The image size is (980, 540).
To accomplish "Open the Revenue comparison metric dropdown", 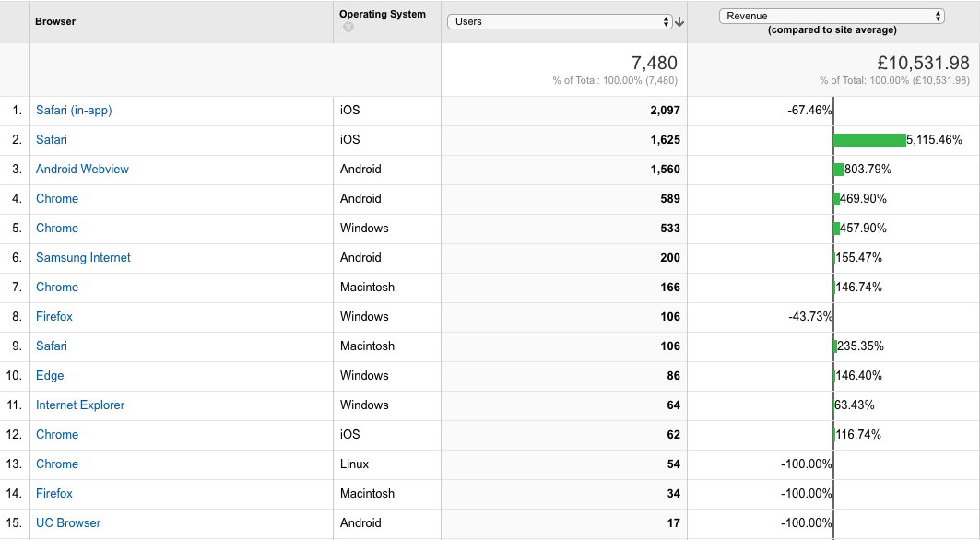I will click(832, 17).
